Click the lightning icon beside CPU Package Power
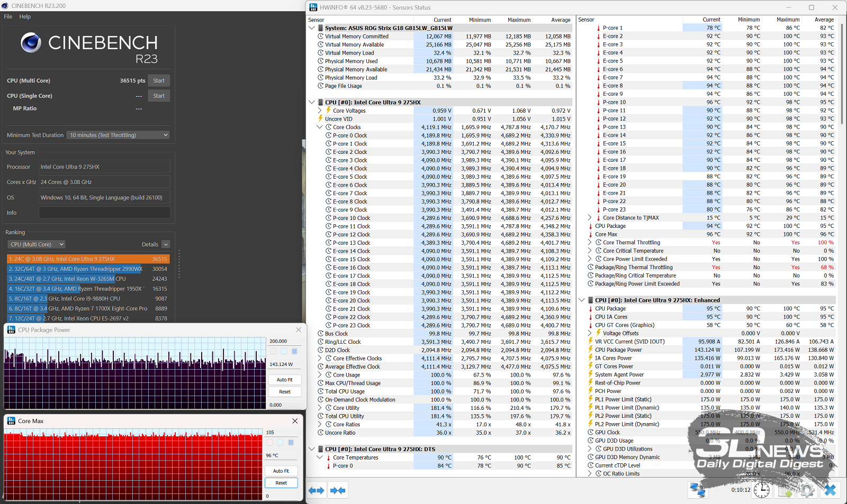The image size is (847, 504). tap(591, 350)
